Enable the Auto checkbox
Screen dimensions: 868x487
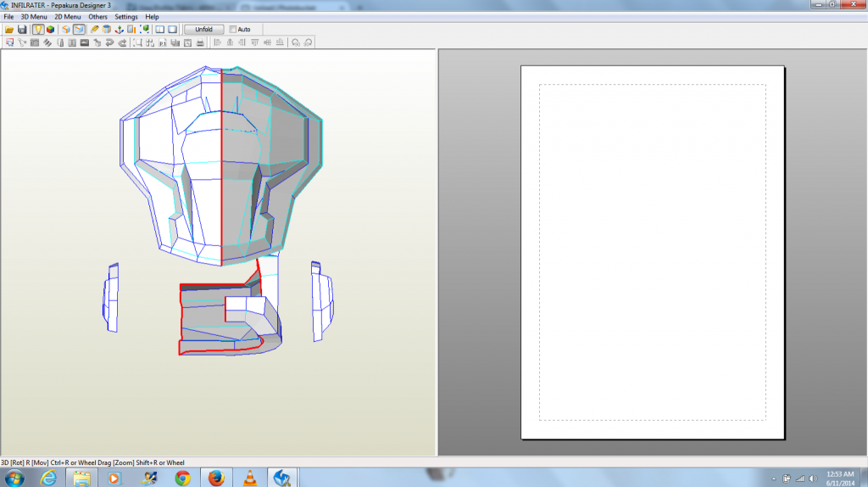tap(234, 30)
